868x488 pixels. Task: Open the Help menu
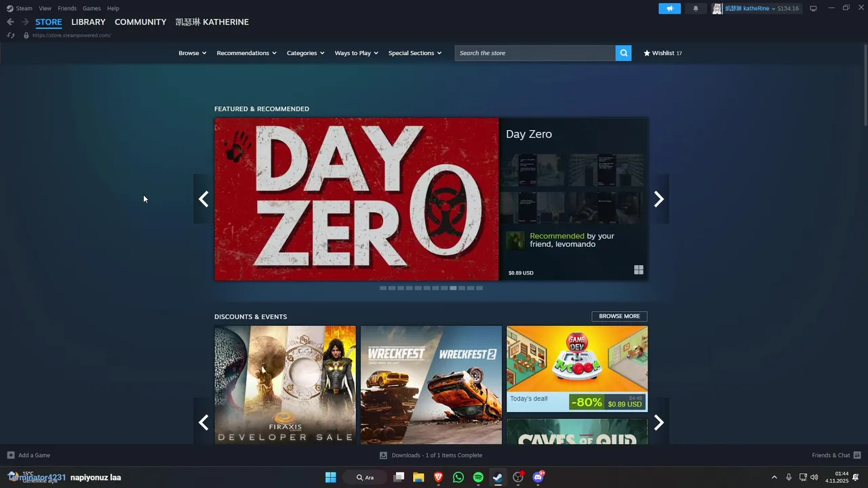113,8
